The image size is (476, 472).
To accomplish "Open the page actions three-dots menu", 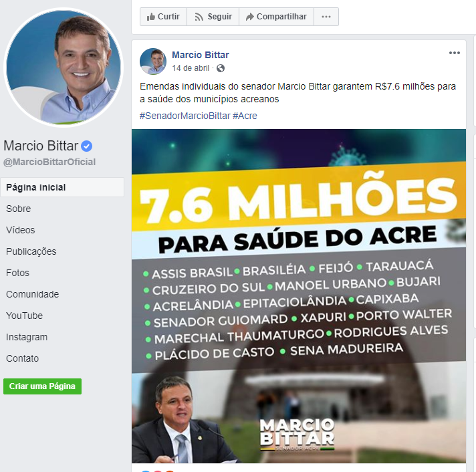I will coord(326,17).
